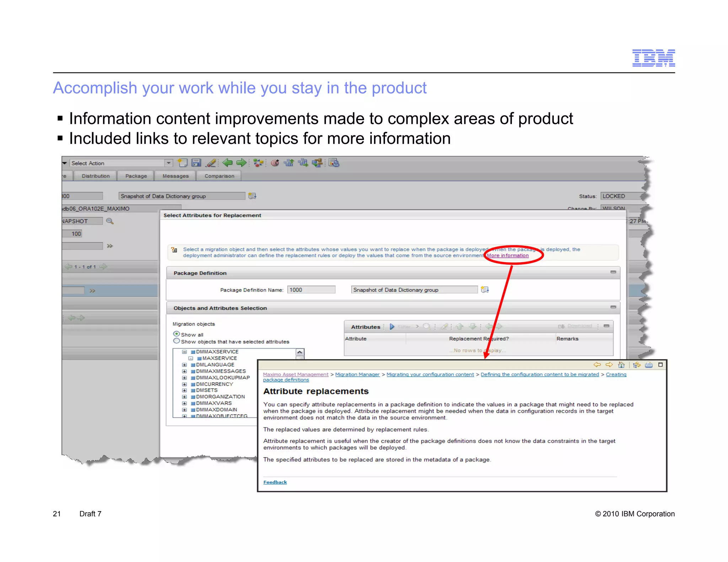This screenshot has width=728, height=562.
Task: Click the report-with-person toolbar icon
Action: 334,163
